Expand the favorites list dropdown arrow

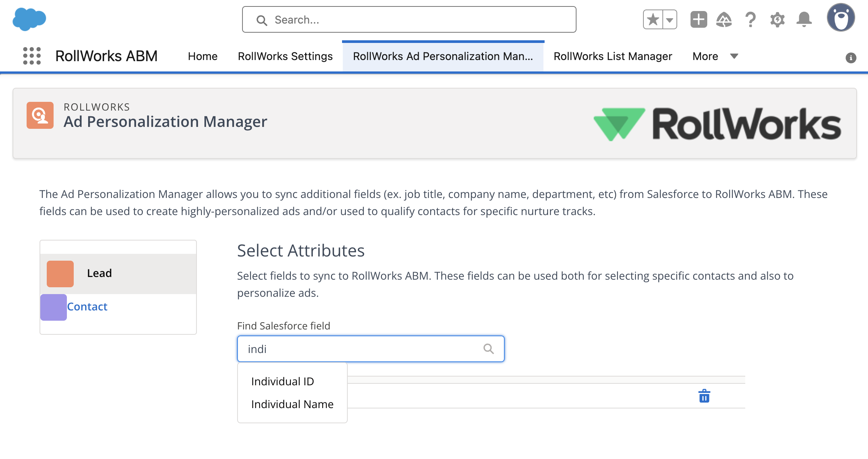(670, 19)
